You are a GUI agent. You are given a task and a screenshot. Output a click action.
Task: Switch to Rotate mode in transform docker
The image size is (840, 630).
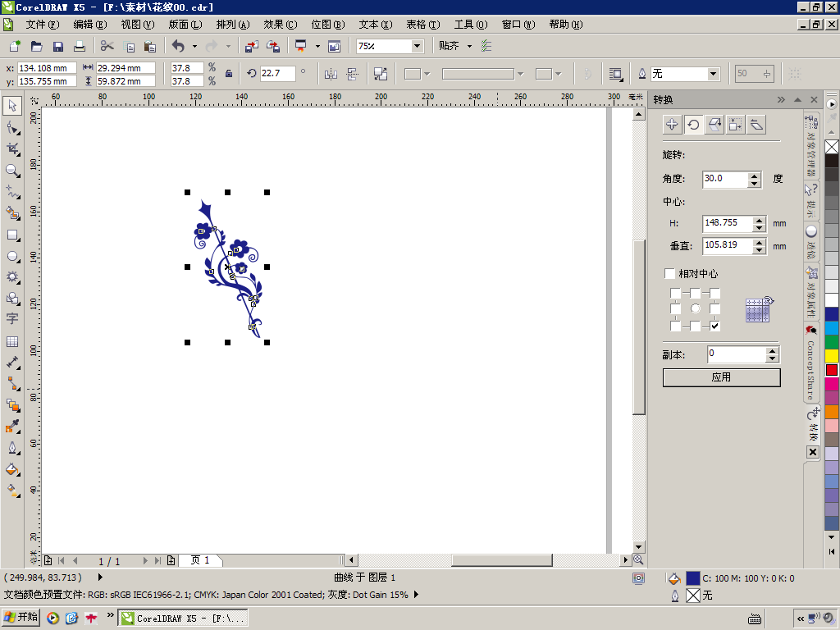point(693,125)
